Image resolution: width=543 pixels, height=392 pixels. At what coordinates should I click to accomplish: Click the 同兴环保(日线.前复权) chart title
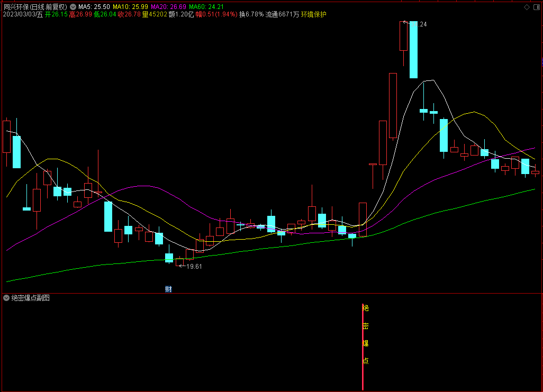coord(35,7)
